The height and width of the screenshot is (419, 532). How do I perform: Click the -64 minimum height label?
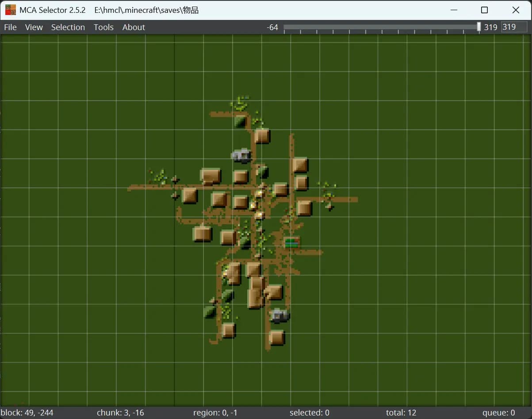[x=272, y=27]
